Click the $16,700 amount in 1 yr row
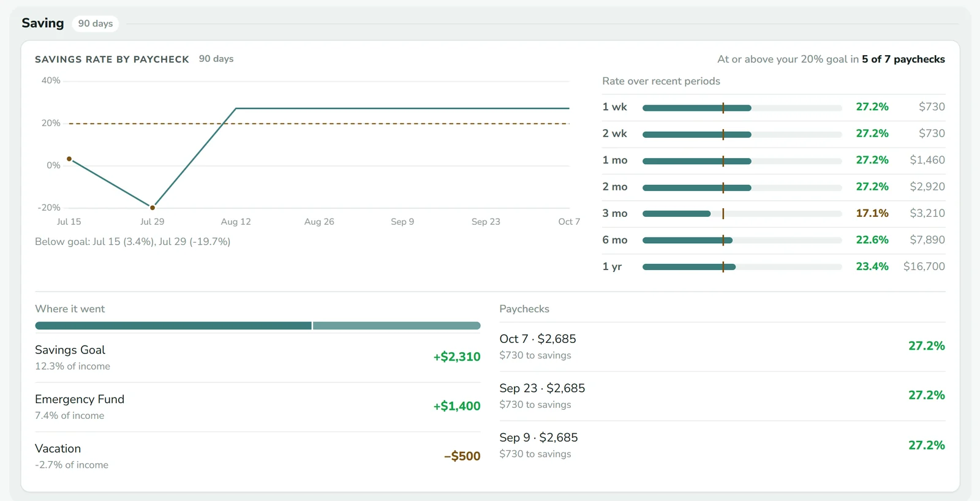Image resolution: width=980 pixels, height=501 pixels. (924, 266)
